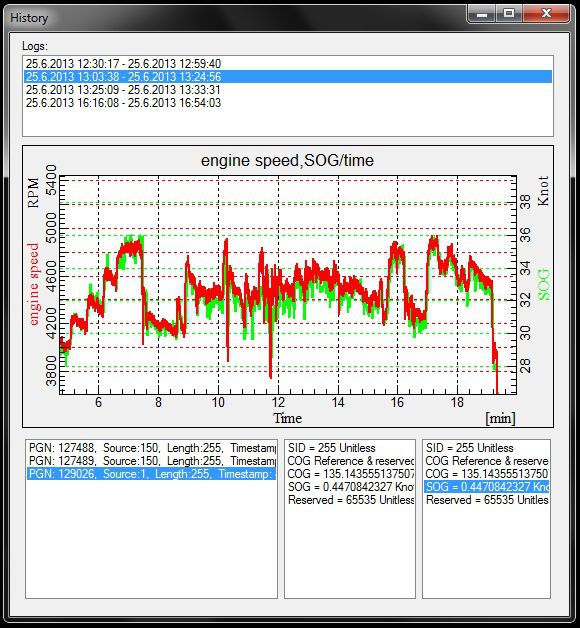Select log 25.6.2013 12:30:17 - 12:59:40
This screenshot has height=628, width=580.
[288, 64]
